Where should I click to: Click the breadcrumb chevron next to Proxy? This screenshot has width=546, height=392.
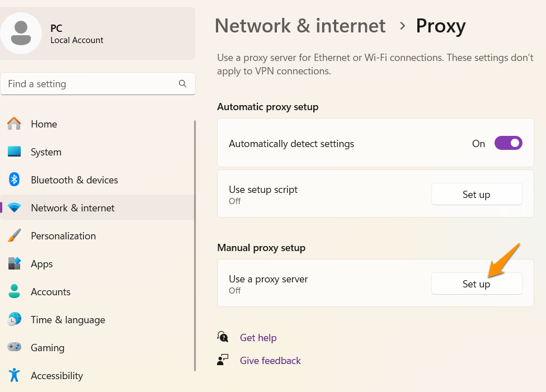point(402,26)
